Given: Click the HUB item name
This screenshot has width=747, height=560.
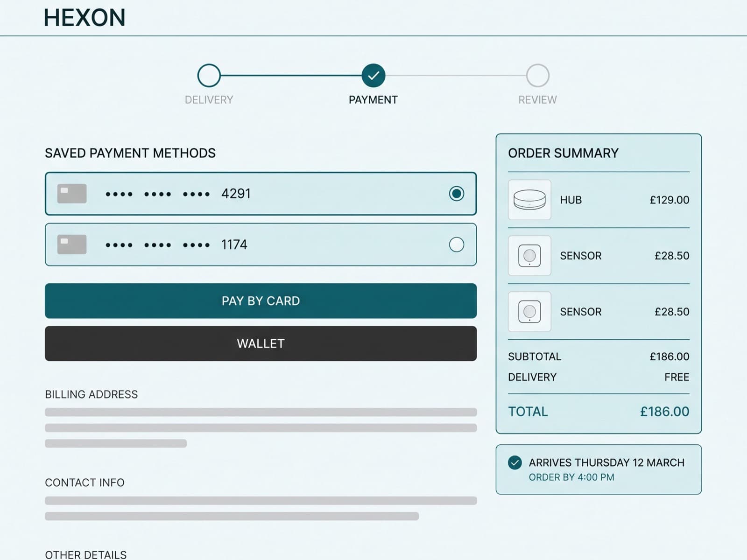Looking at the screenshot, I should [571, 200].
